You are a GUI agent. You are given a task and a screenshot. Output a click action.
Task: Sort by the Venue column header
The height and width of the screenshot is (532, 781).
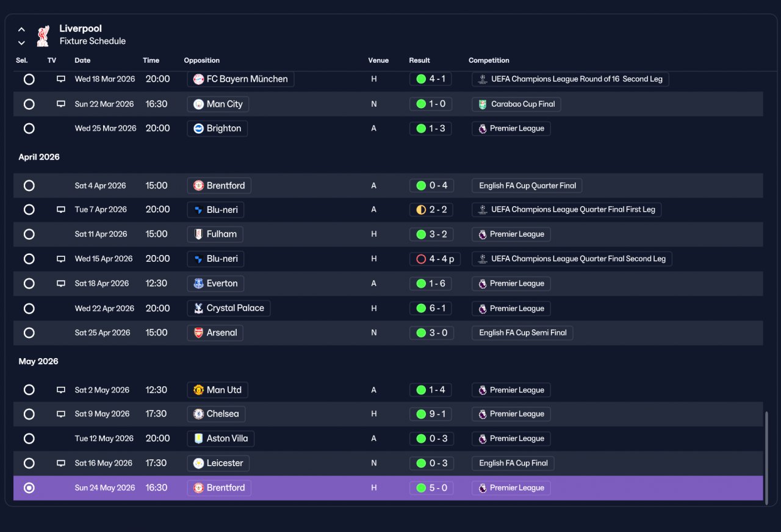(x=378, y=60)
